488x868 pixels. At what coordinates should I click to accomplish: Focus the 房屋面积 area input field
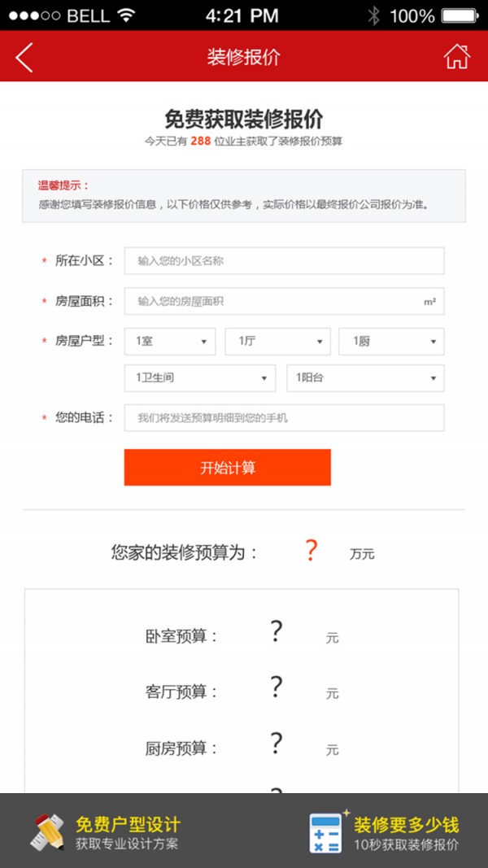[284, 301]
